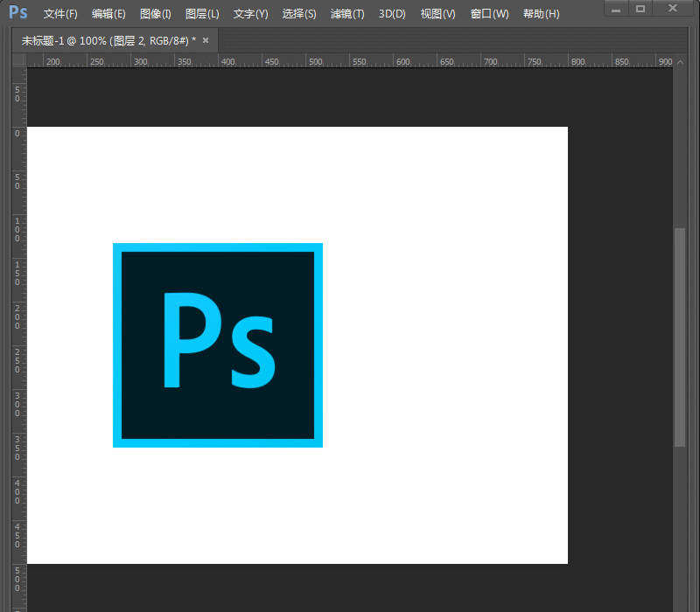
Task: Maximize the Photoshop window
Action: click(x=640, y=8)
